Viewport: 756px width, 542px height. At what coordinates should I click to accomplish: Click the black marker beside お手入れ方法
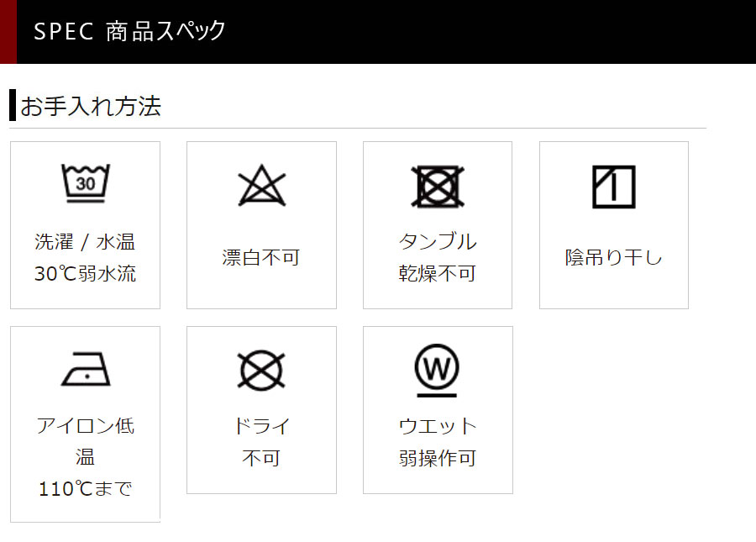tap(13, 105)
